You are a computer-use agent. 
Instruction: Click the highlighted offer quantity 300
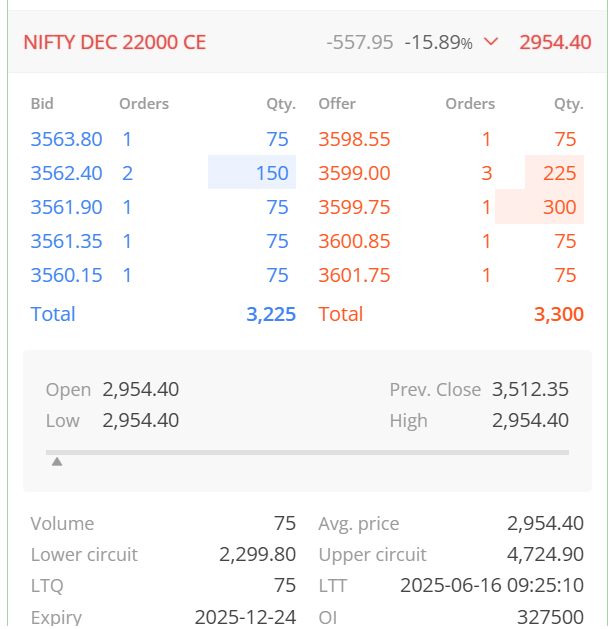539,206
